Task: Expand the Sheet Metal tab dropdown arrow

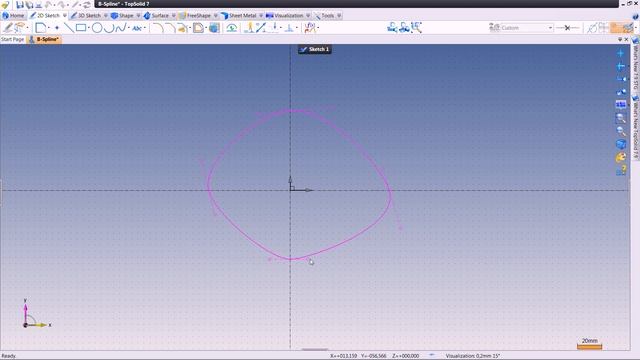Action: pyautogui.click(x=261, y=16)
